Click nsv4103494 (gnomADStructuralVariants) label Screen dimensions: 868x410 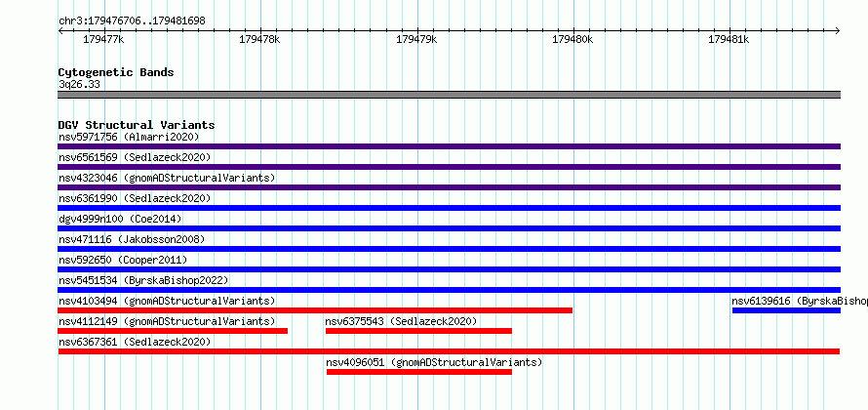167,301
